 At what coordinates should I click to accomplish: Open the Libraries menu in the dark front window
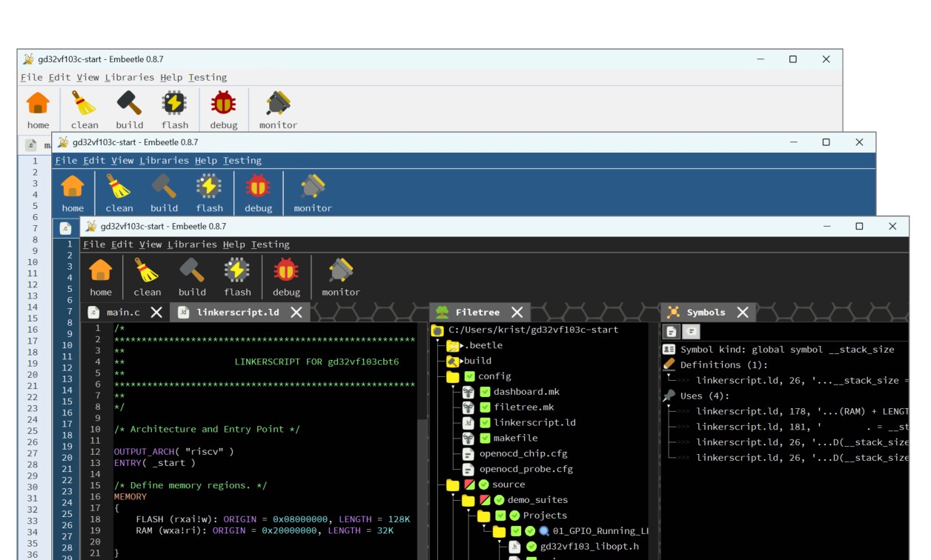point(192,244)
